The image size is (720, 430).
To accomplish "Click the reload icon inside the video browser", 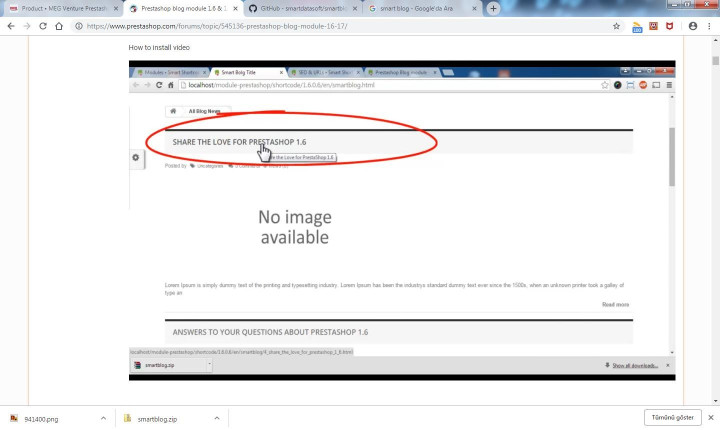I will (x=159, y=85).
